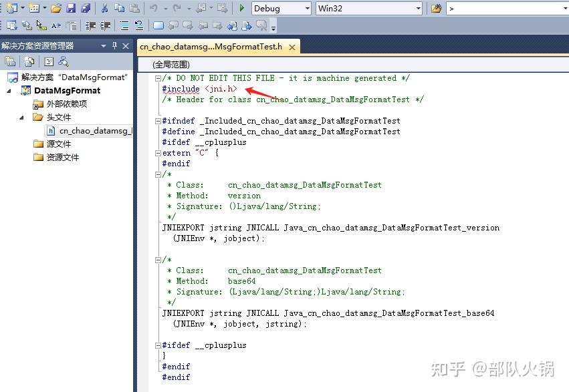Image resolution: width=569 pixels, height=392 pixels.
Task: Select the DataMsgFormat project node
Action: 65,90
